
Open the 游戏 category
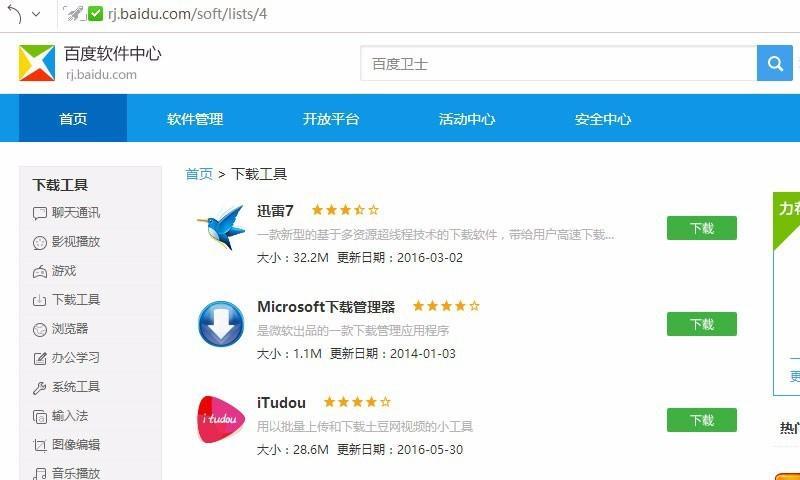coord(64,271)
